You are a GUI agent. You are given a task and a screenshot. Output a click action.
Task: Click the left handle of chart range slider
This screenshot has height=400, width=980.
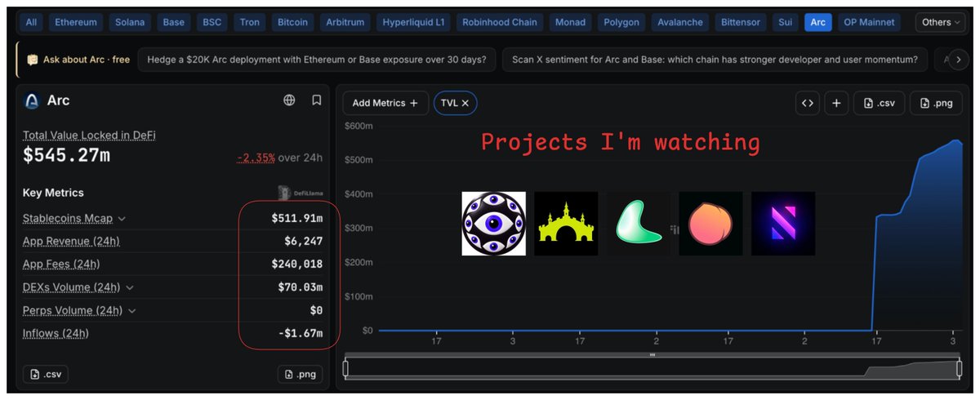(345, 369)
